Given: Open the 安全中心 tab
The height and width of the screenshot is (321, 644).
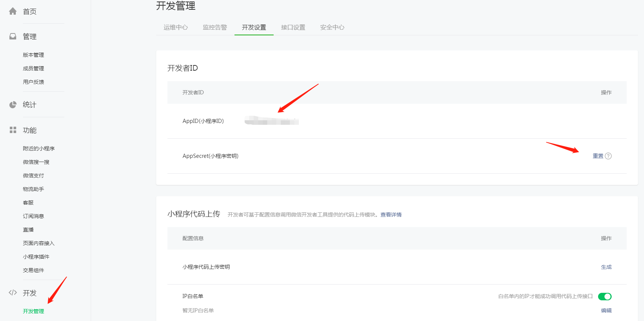Looking at the screenshot, I should click(332, 27).
